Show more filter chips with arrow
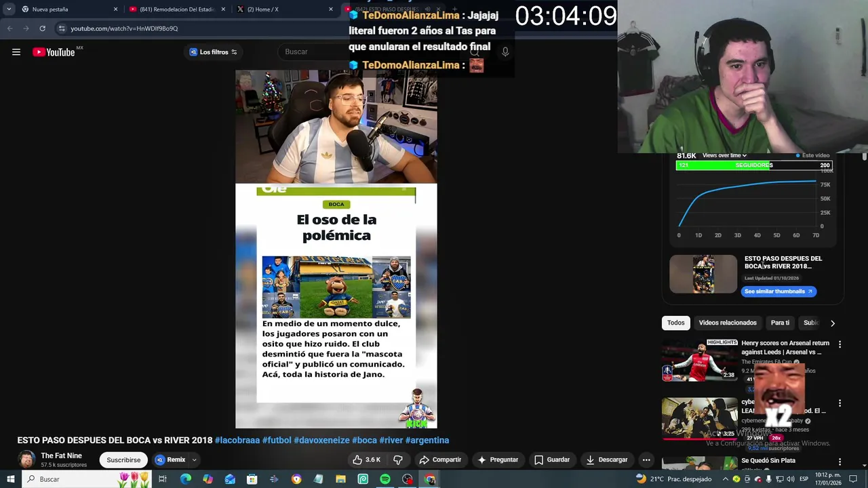Image resolution: width=868 pixels, height=488 pixels. (x=833, y=323)
